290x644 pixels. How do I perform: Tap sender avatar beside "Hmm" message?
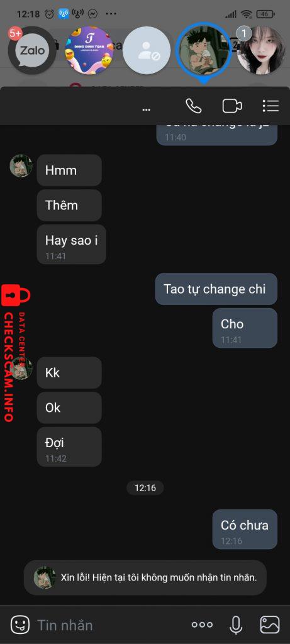(21, 166)
